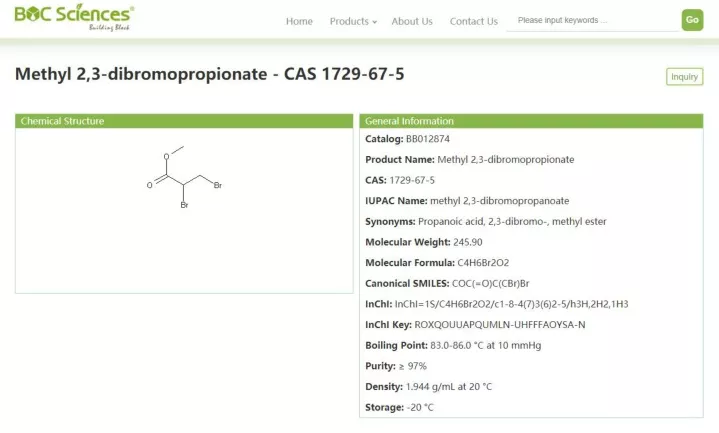
Task: Open the Contact Us page
Action: tap(474, 21)
